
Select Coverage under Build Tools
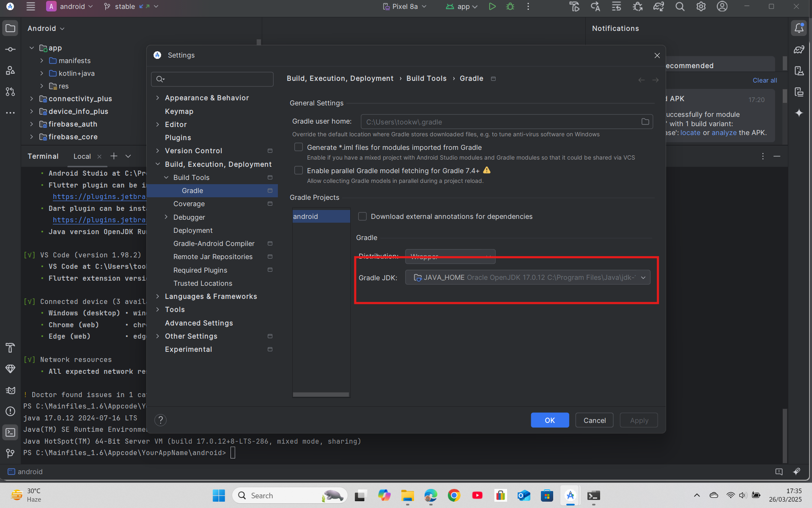(x=189, y=204)
